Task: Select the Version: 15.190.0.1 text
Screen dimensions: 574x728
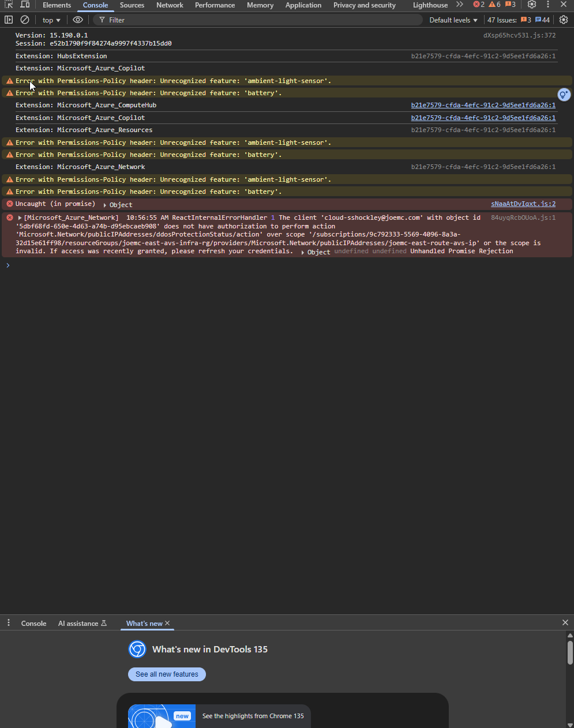Action: (52, 35)
